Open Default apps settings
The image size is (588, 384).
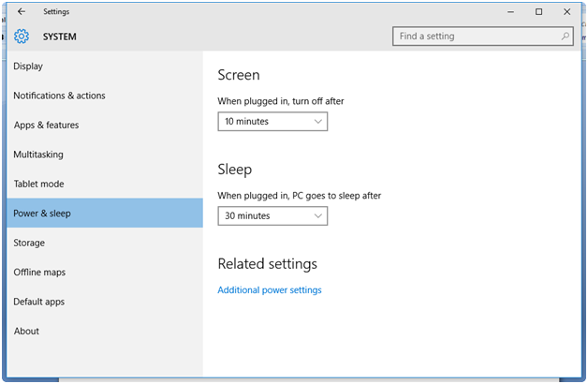click(39, 302)
